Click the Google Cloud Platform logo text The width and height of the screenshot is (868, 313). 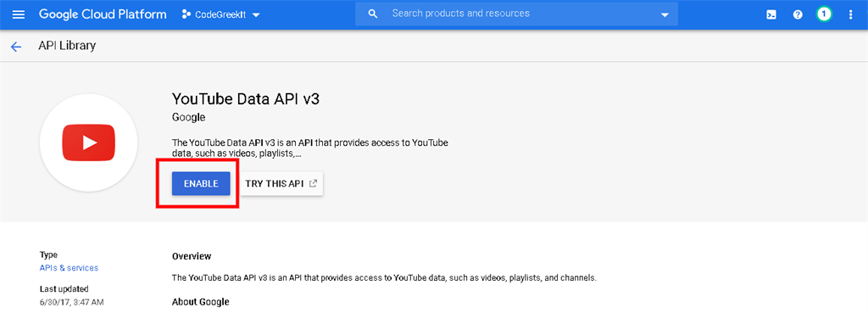(103, 14)
